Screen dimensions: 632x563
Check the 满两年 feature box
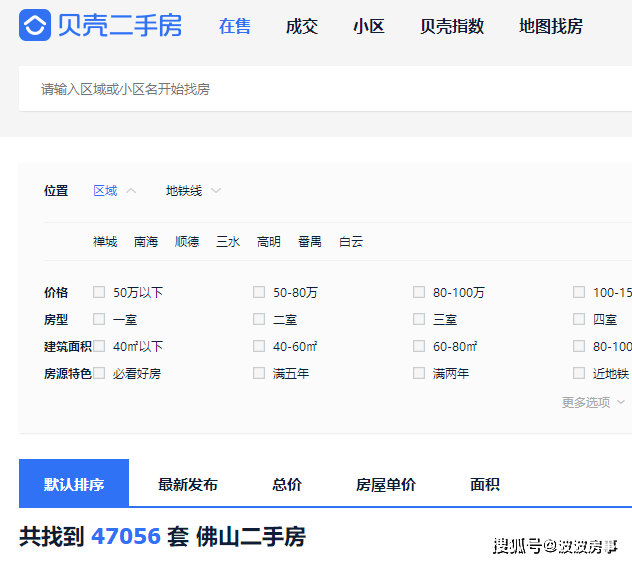click(x=419, y=373)
